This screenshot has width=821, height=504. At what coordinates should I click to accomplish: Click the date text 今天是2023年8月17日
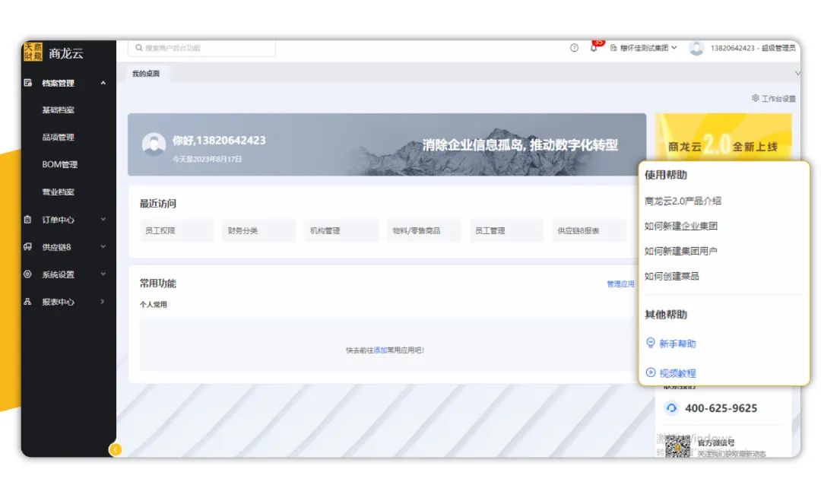(x=208, y=159)
